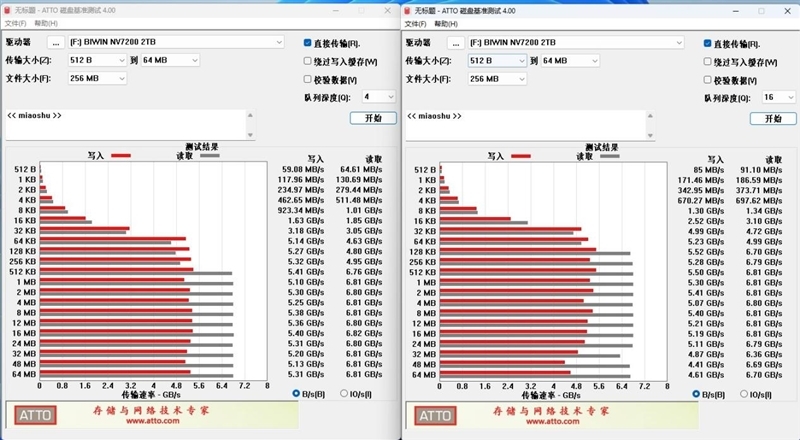
Task: Open Help menu in right ATTO window
Action: pyautogui.click(x=446, y=24)
